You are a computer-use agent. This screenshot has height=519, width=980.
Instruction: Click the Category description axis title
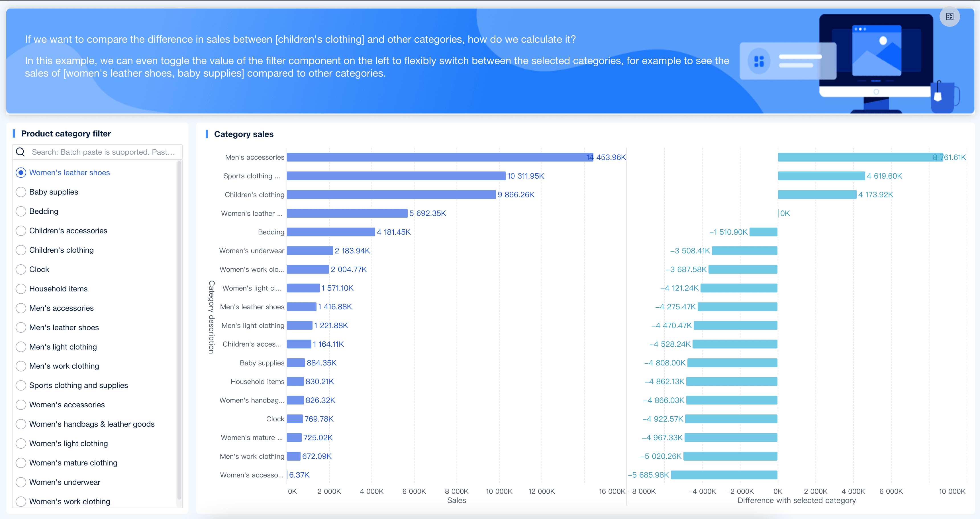tap(211, 317)
